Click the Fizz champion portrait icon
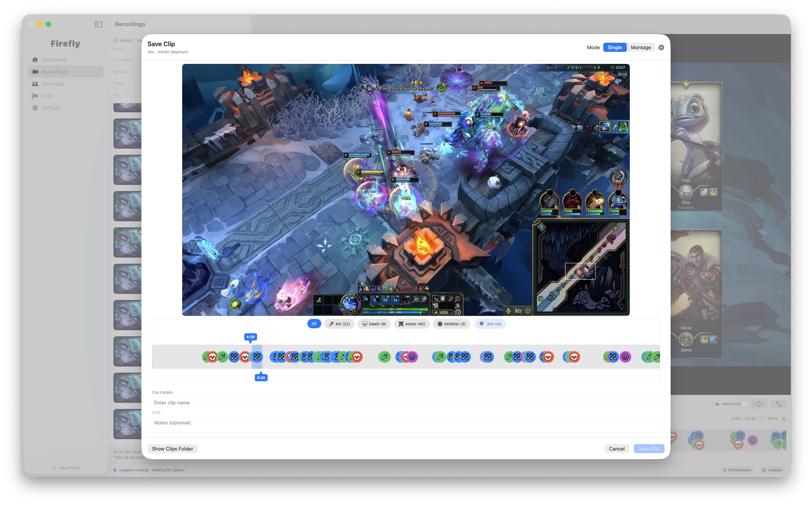The width and height of the screenshot is (812, 505). (686, 192)
